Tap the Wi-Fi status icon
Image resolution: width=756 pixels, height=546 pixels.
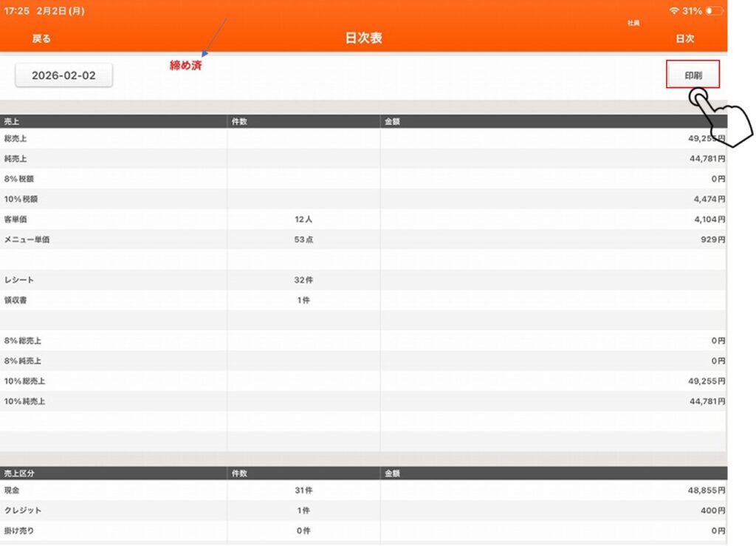[673, 11]
